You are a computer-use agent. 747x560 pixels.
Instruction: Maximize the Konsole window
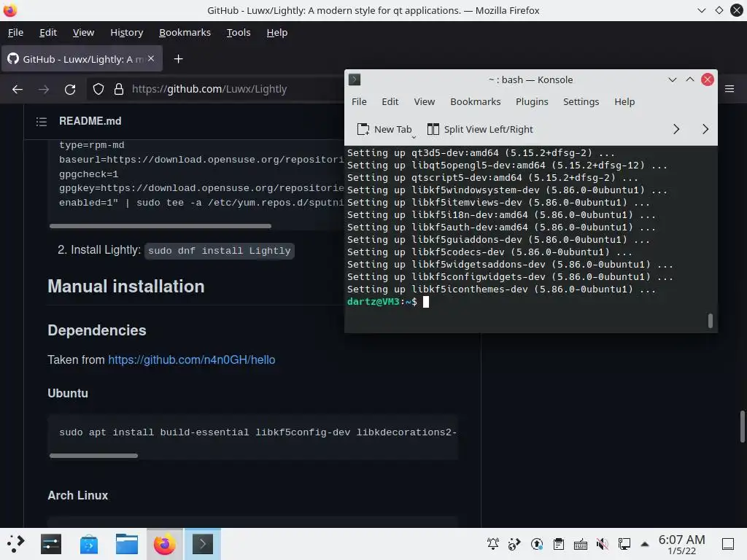click(690, 79)
